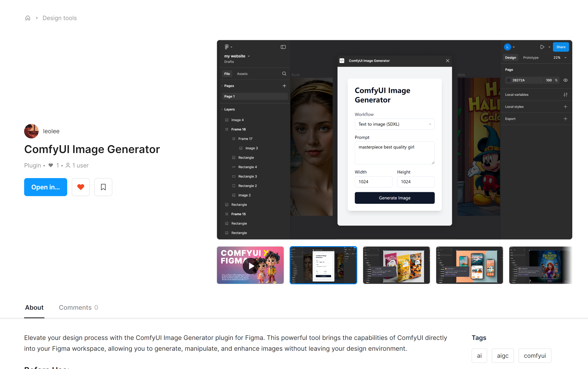Toggle the red heart like button
The image size is (588, 369).
[81, 187]
